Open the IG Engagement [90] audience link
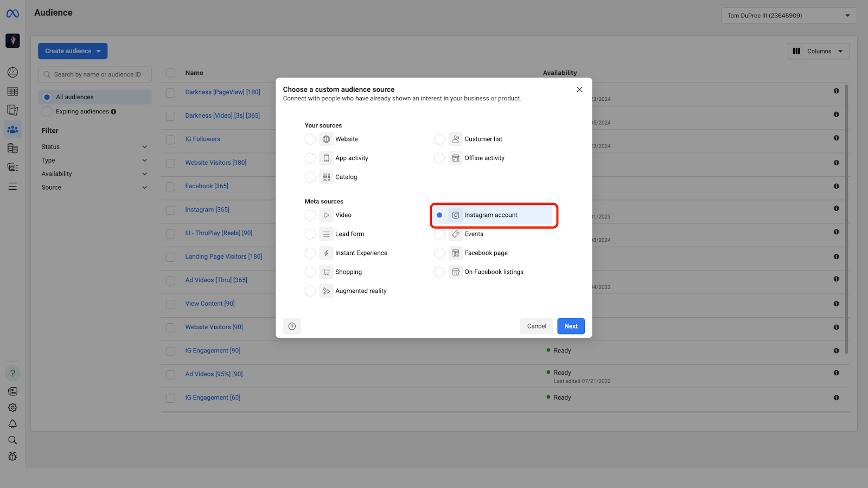The width and height of the screenshot is (868, 488). pos(213,351)
